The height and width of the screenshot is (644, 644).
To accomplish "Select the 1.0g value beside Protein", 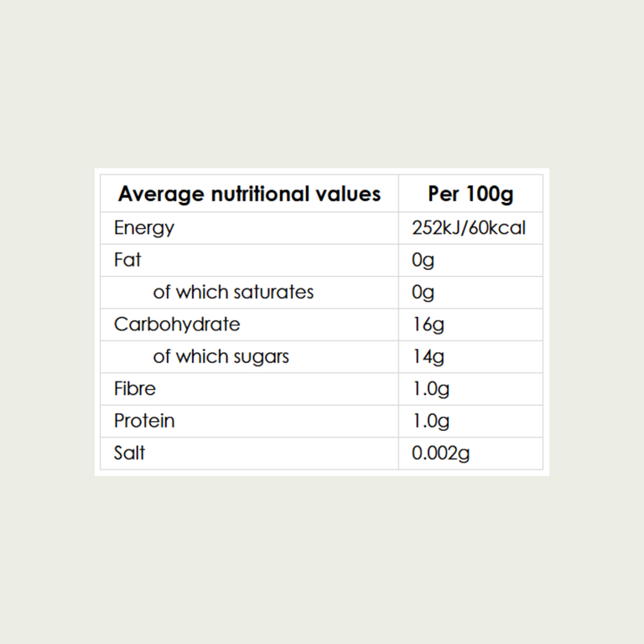I will (431, 422).
